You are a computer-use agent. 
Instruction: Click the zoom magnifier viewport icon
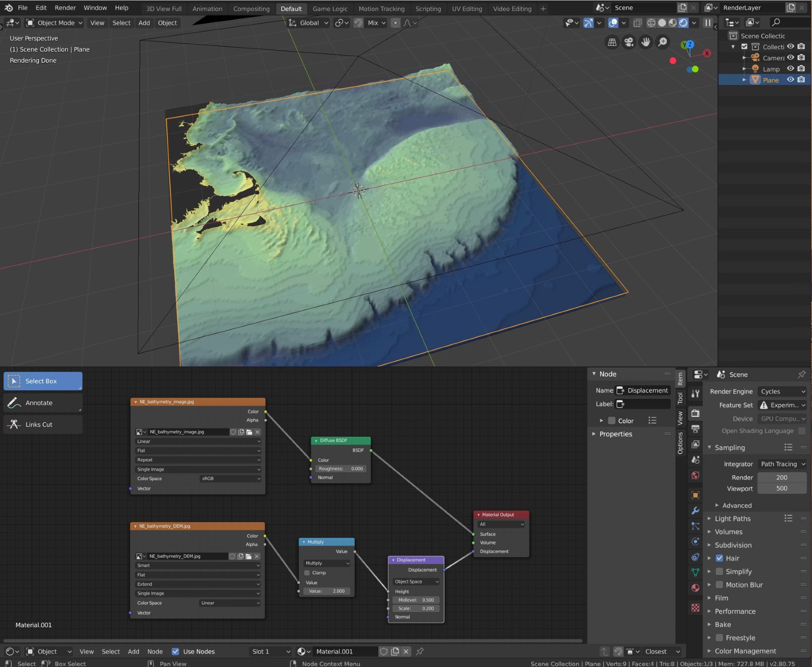pyautogui.click(x=663, y=42)
